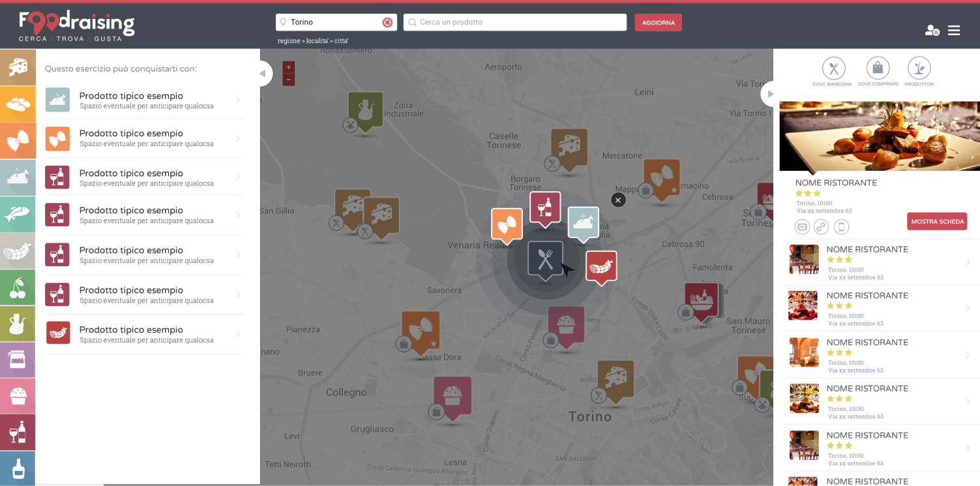Image resolution: width=980 pixels, height=486 pixels.
Task: Click the Cerca un prodotto search field
Action: tap(515, 22)
